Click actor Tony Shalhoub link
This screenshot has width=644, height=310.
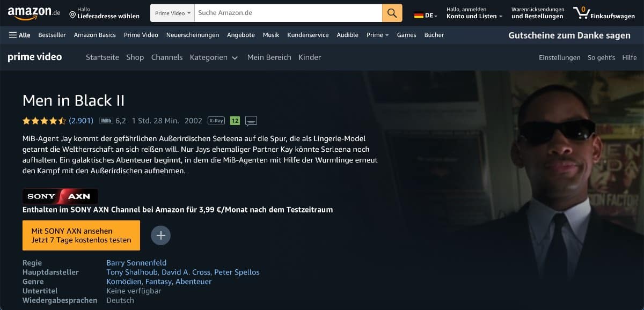click(133, 272)
